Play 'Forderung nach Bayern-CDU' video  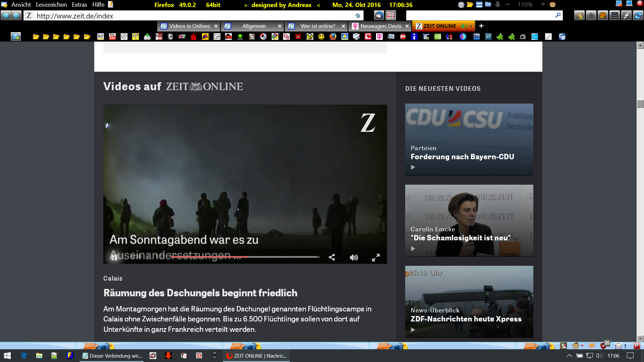tap(413, 167)
